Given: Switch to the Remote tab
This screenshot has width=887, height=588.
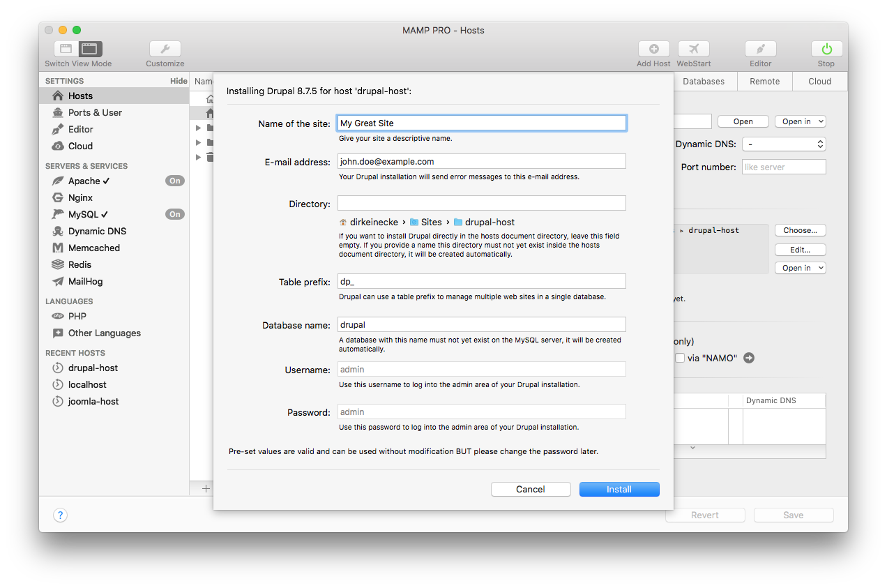Looking at the screenshot, I should pyautogui.click(x=764, y=81).
